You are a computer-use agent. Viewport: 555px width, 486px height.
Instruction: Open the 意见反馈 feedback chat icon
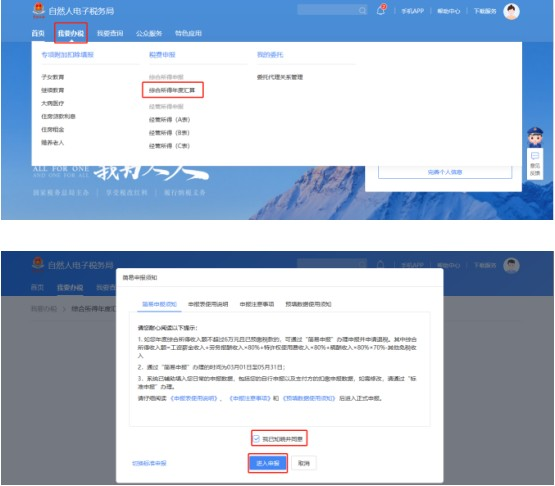pyautogui.click(x=535, y=164)
